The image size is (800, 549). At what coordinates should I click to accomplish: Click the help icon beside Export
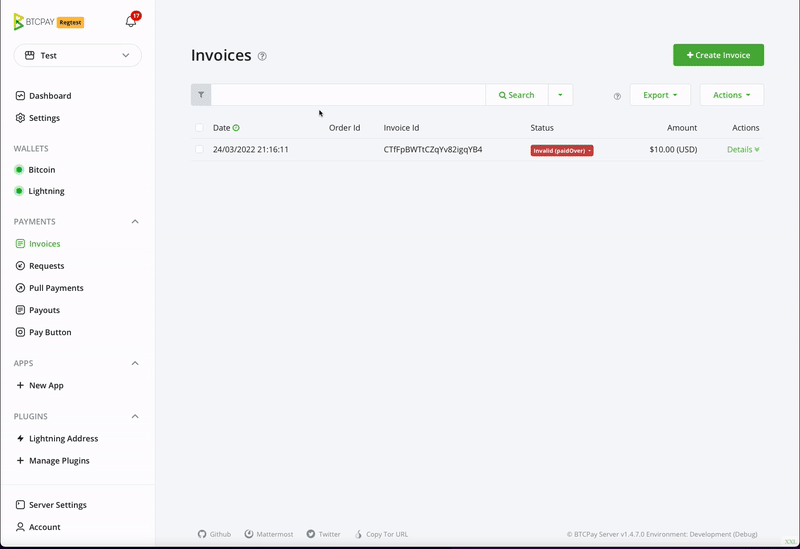(x=617, y=96)
